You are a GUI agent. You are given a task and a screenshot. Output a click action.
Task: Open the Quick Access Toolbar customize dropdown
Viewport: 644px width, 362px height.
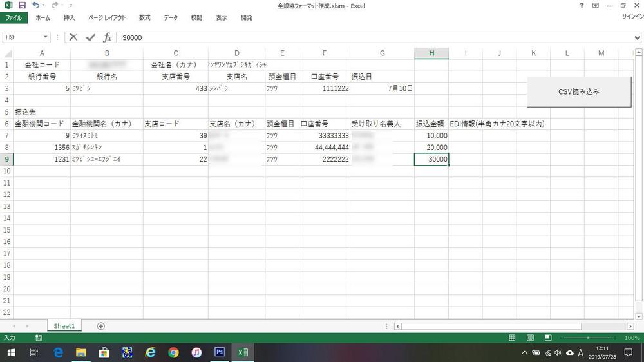coord(71,5)
